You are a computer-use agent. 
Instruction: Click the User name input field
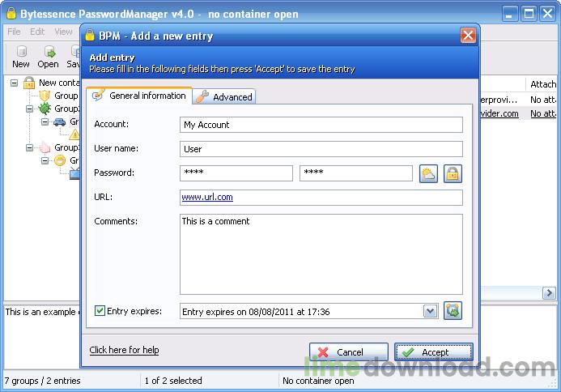click(321, 149)
